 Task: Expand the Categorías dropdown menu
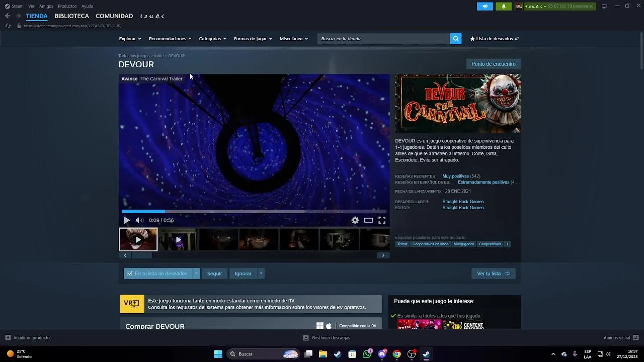(x=212, y=39)
